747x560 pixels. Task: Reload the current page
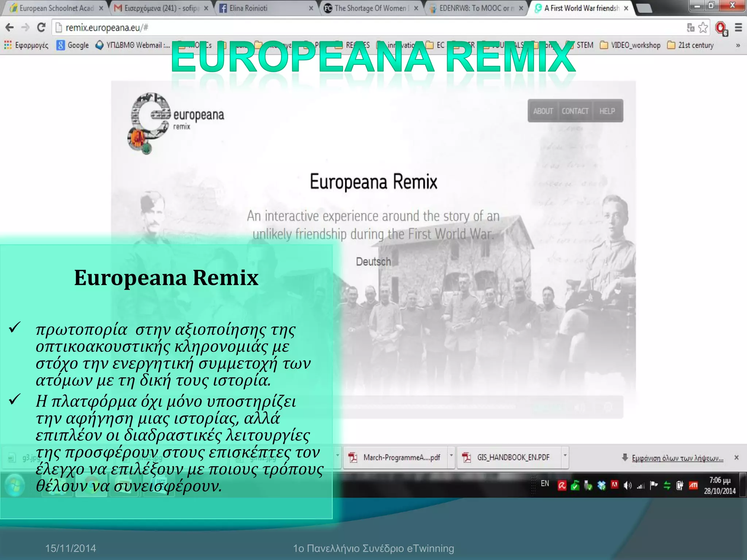click(41, 27)
